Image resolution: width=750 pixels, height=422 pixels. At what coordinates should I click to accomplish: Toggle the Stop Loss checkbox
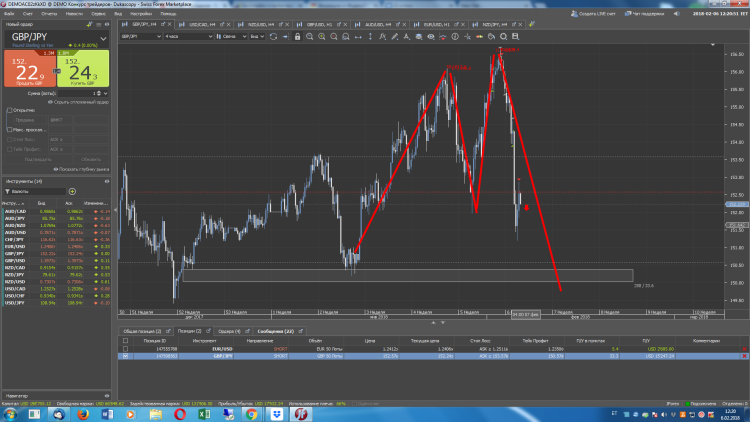10,139
